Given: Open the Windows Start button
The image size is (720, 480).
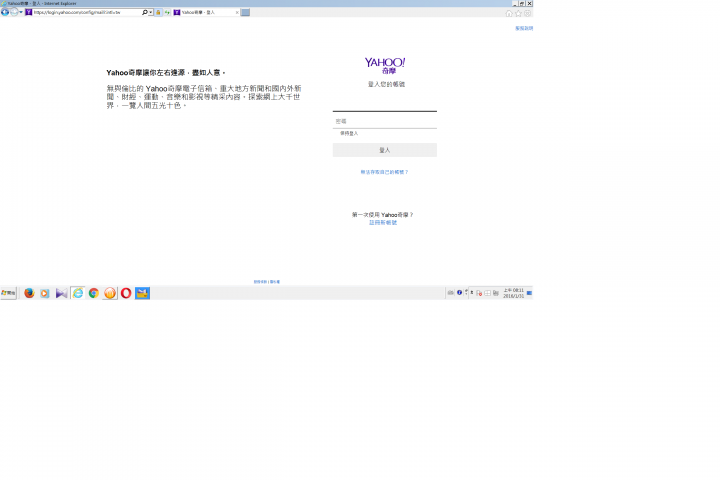Looking at the screenshot, I should click(x=9, y=293).
